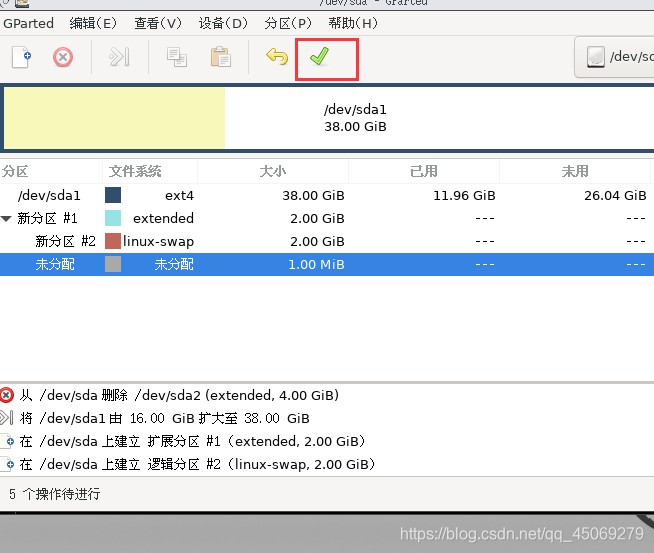Open the 分区(P) menu
This screenshot has height=553, width=654.
(288, 23)
